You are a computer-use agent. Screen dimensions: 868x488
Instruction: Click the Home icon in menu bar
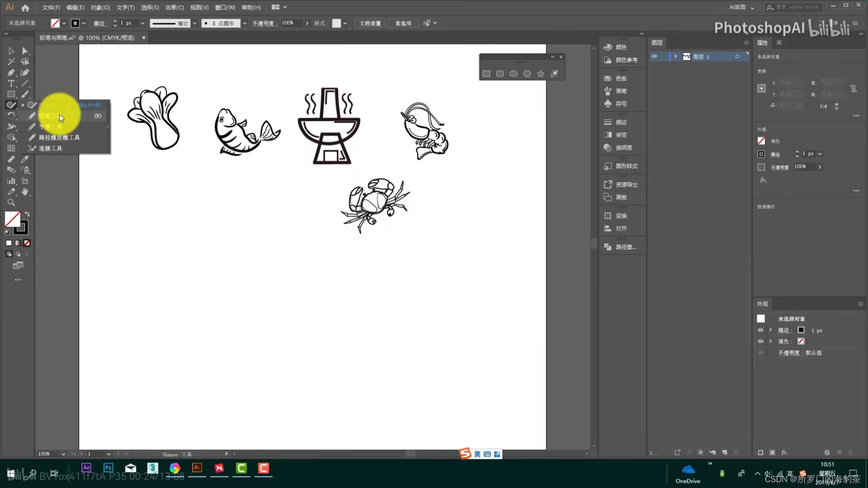click(x=25, y=8)
